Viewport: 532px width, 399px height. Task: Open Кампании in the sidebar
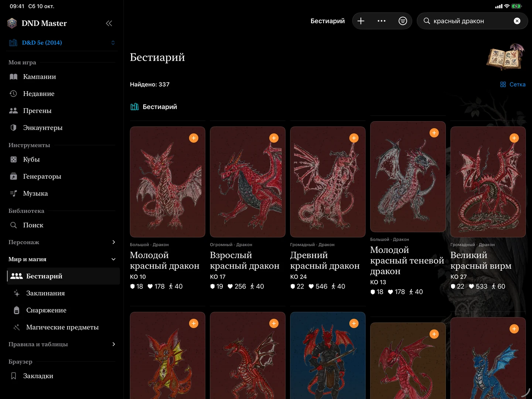62,76
